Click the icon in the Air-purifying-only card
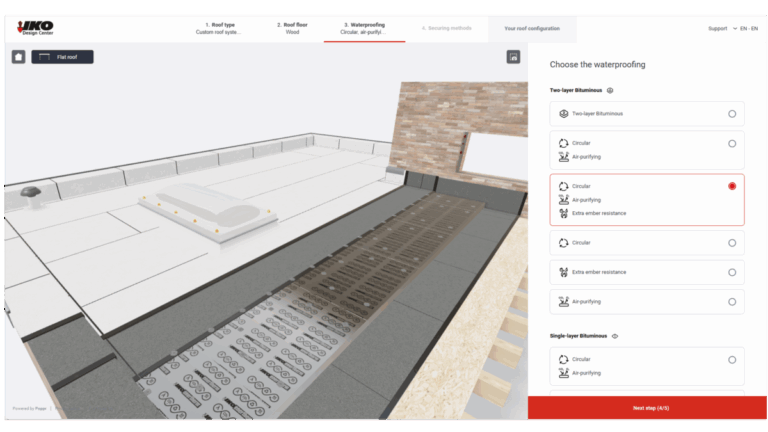768x432 pixels. click(x=564, y=302)
